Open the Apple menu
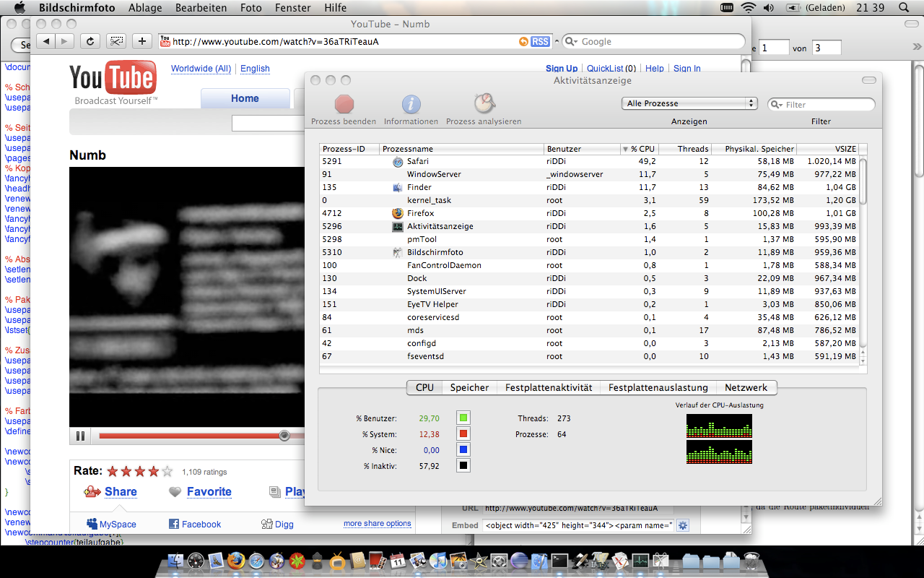The image size is (924, 578). (x=19, y=8)
